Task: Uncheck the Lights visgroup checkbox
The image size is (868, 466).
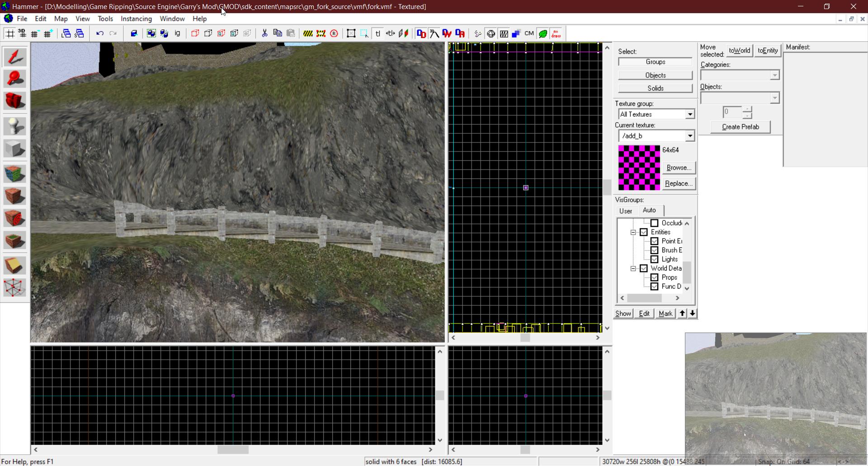Action: pyautogui.click(x=654, y=259)
